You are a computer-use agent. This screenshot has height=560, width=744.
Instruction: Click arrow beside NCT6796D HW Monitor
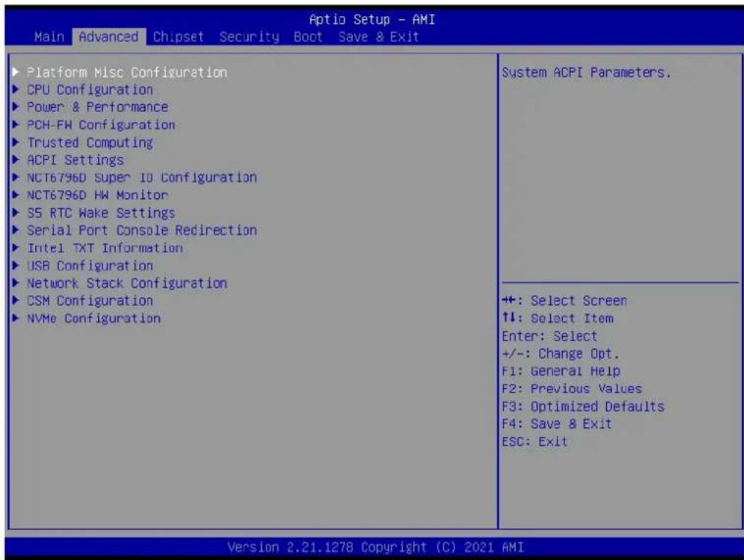[15, 195]
